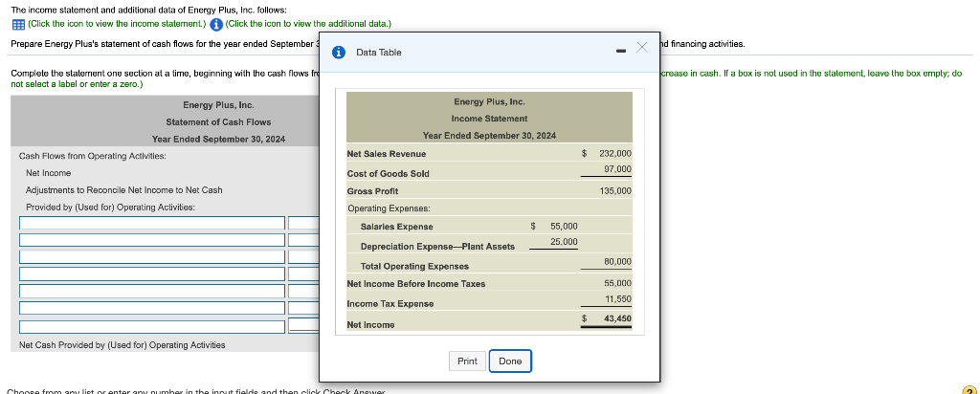Click the 'Net Income Before Income Taxes' label
Screen dimensions: 980x394
click(415, 284)
